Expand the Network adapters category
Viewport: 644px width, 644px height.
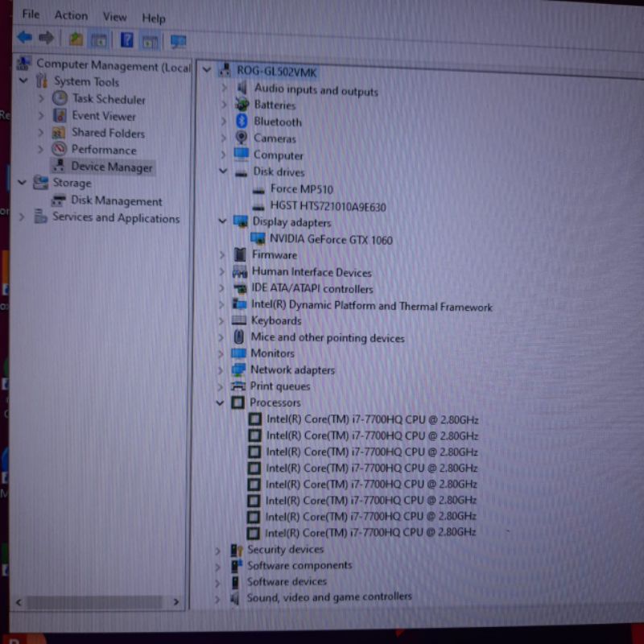(222, 370)
